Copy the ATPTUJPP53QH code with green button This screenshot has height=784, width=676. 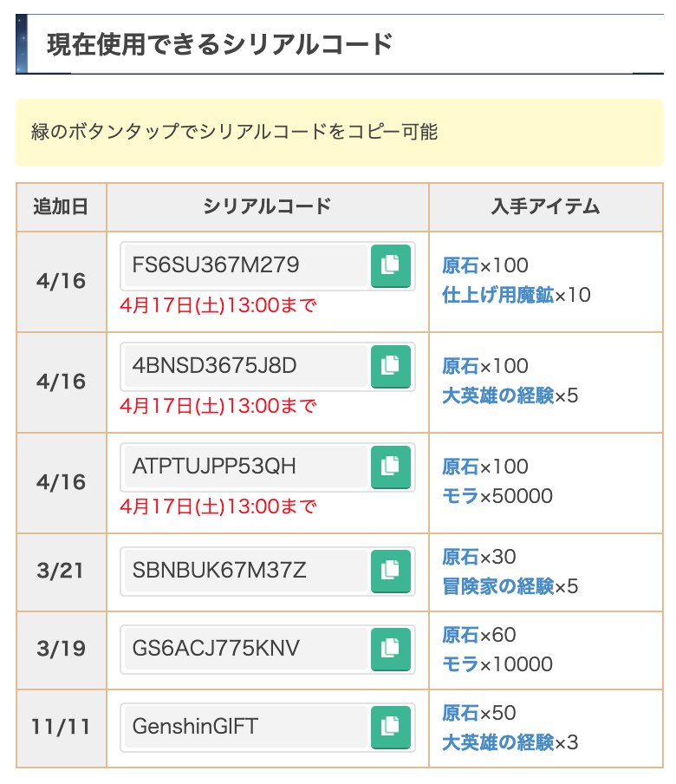point(391,467)
